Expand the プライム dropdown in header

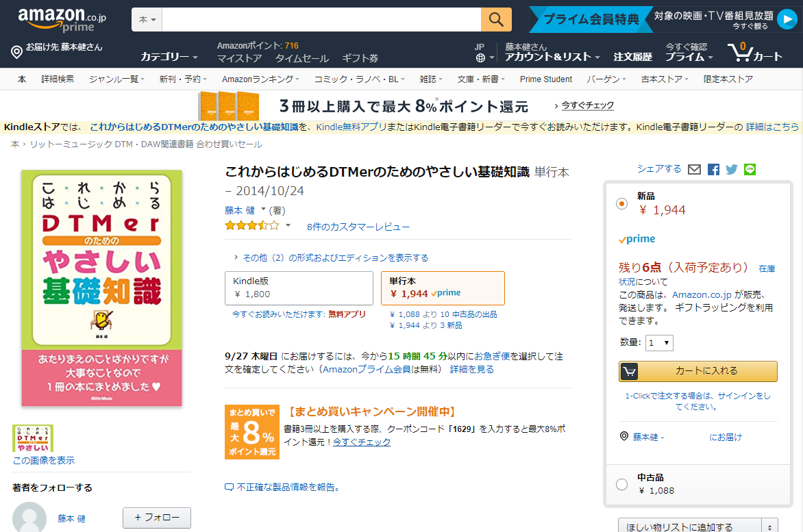pos(689,57)
